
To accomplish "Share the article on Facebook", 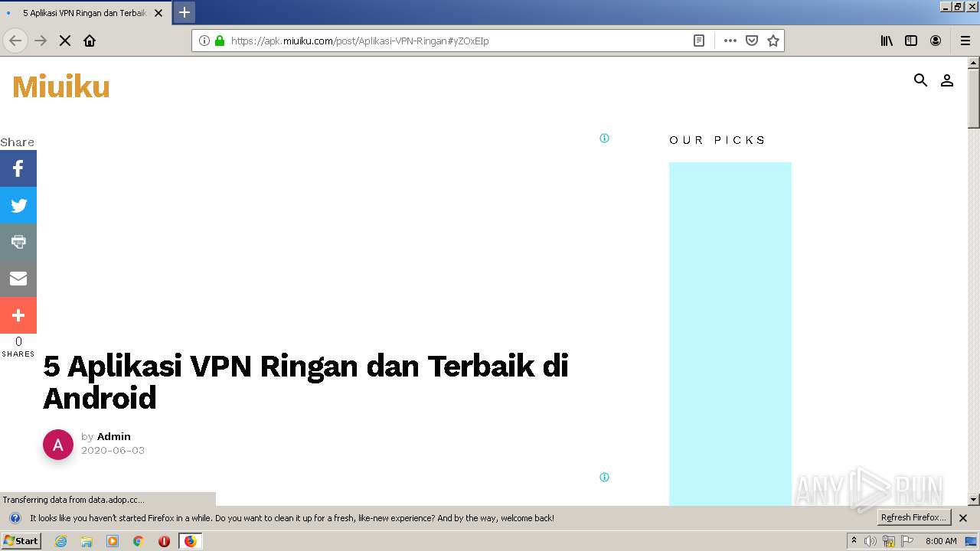I will pos(18,168).
